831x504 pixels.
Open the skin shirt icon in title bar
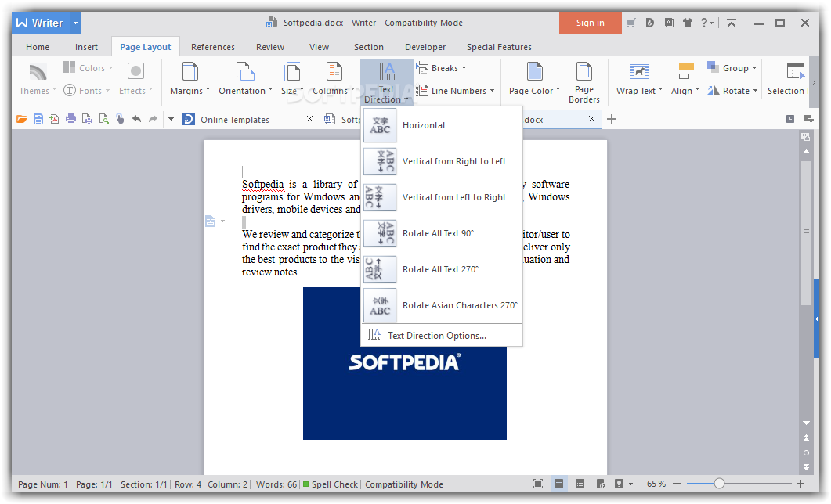688,23
